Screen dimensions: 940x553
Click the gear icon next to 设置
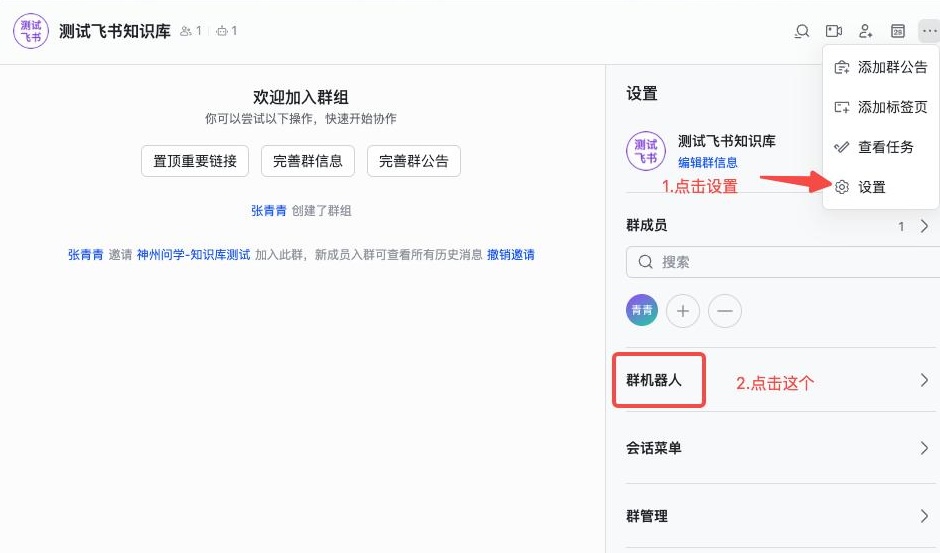(842, 187)
